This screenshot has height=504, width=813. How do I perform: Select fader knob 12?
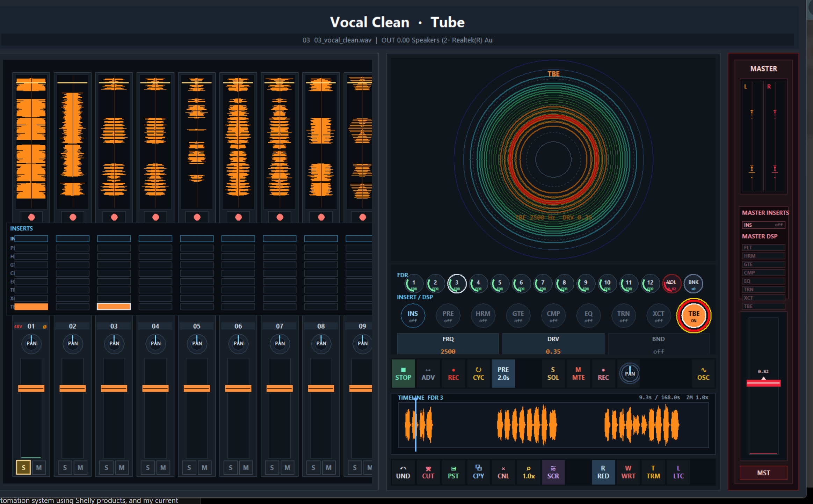(650, 284)
